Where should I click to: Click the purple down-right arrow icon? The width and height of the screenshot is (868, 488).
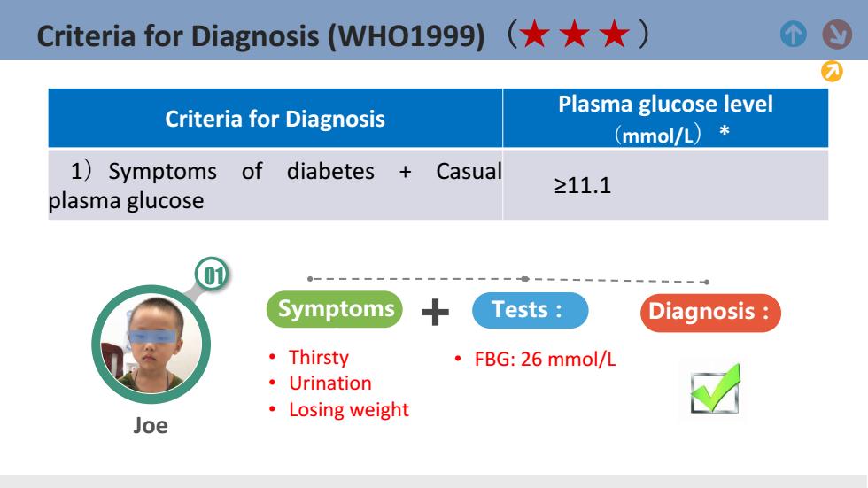click(837, 35)
